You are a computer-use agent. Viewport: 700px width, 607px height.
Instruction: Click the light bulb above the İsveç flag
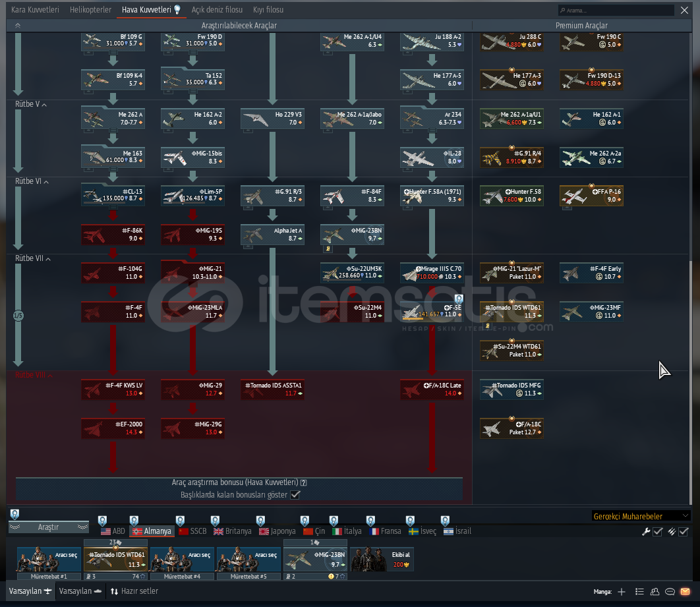pyautogui.click(x=410, y=521)
